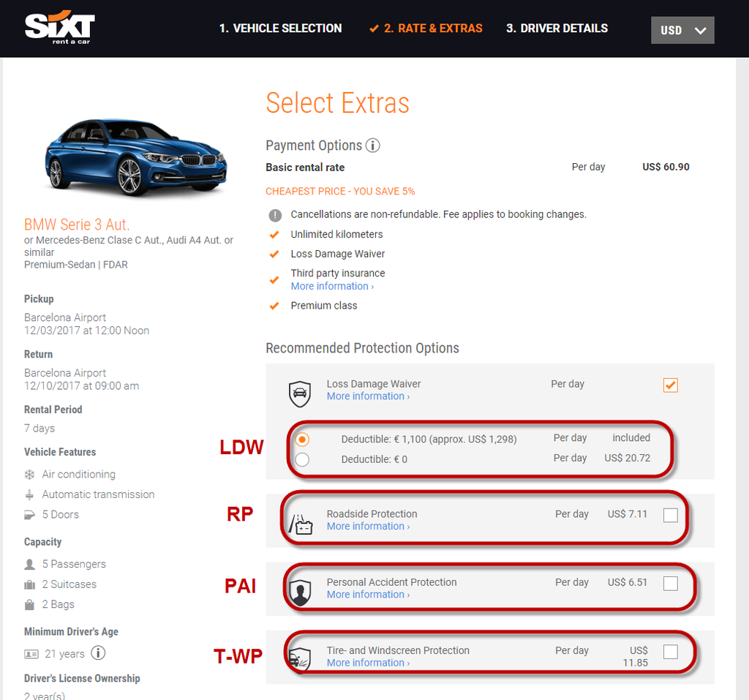Image resolution: width=749 pixels, height=700 pixels.
Task: Click the air conditioning snowflake icon
Action: tap(29, 475)
